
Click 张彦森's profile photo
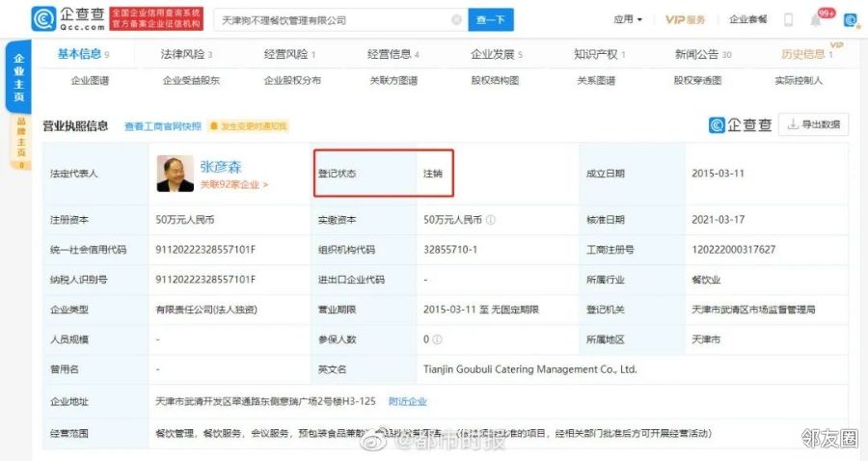click(x=173, y=173)
